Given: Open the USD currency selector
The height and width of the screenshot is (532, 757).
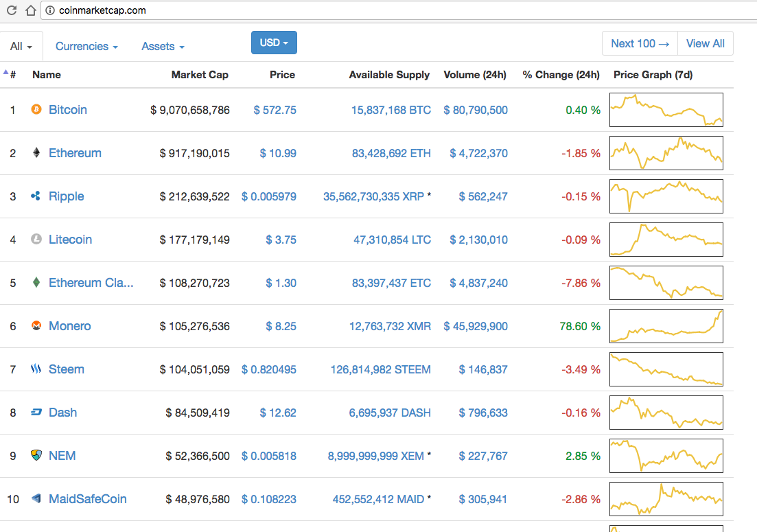Looking at the screenshot, I should point(274,43).
